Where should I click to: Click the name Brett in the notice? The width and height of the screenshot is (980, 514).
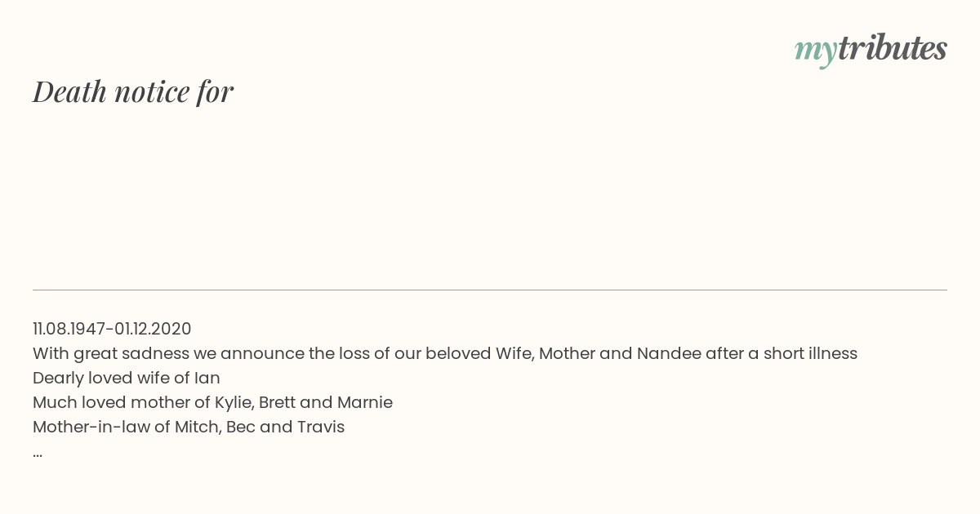(x=276, y=402)
